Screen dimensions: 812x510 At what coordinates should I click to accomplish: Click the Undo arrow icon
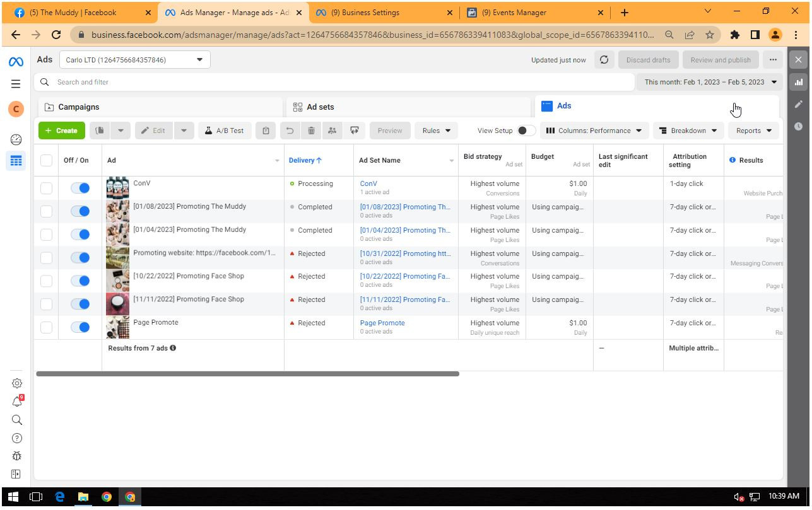tap(290, 130)
